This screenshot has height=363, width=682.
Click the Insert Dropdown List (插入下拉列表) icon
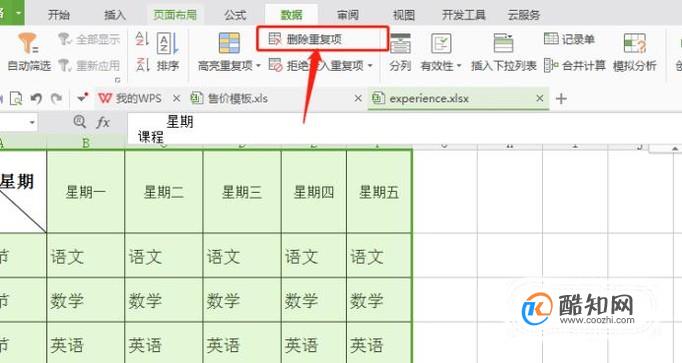[x=503, y=44]
